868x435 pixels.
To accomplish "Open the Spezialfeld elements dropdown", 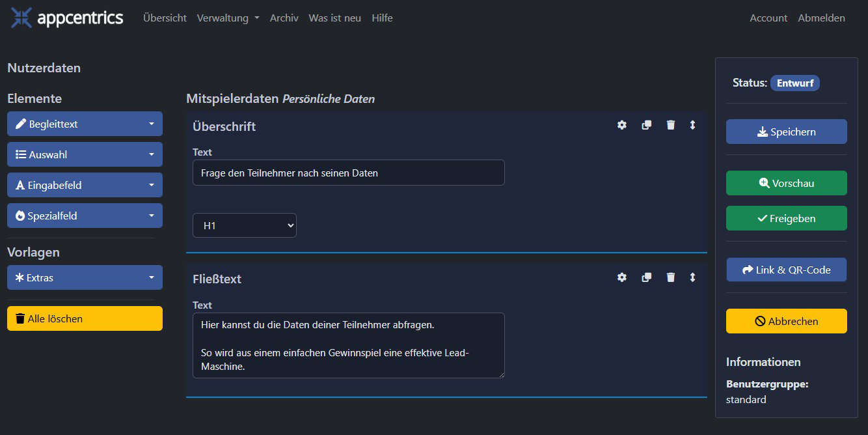I will [85, 216].
